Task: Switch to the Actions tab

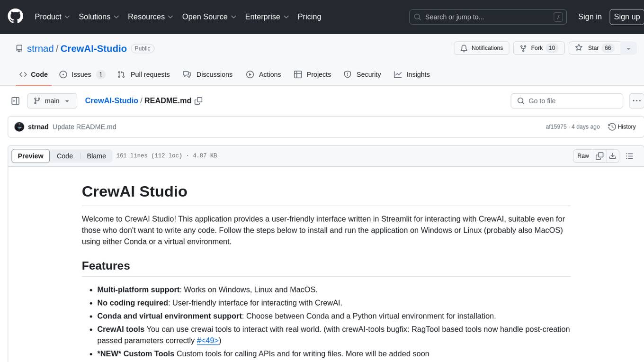Action: 264,74
